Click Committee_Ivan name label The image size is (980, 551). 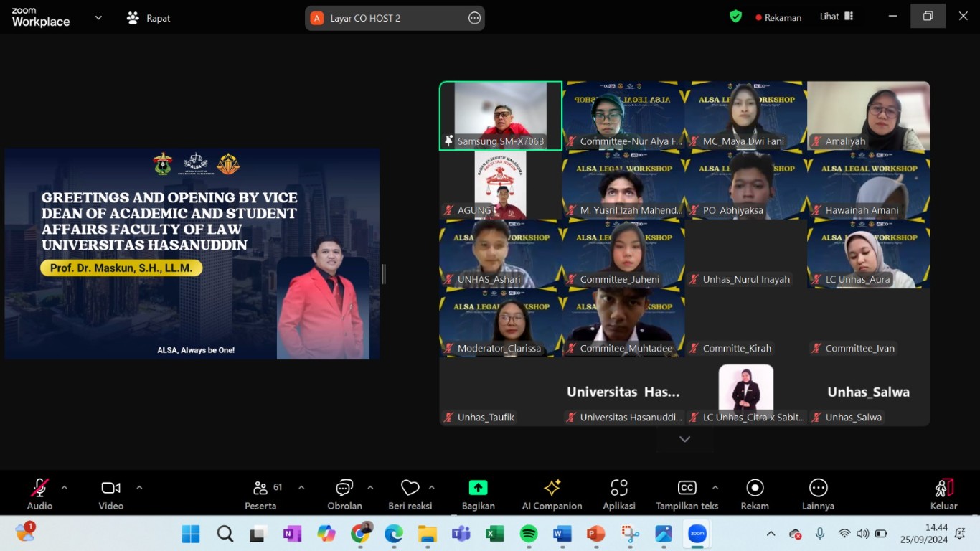click(x=859, y=348)
